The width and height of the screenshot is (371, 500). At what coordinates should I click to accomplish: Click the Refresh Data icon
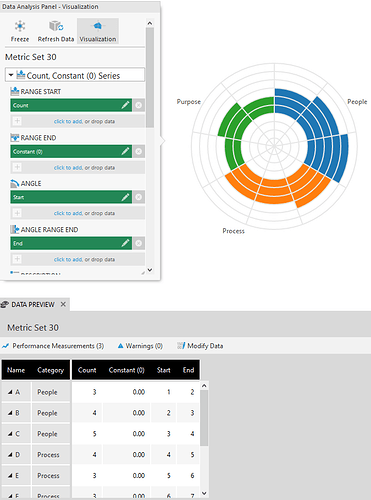click(56, 26)
